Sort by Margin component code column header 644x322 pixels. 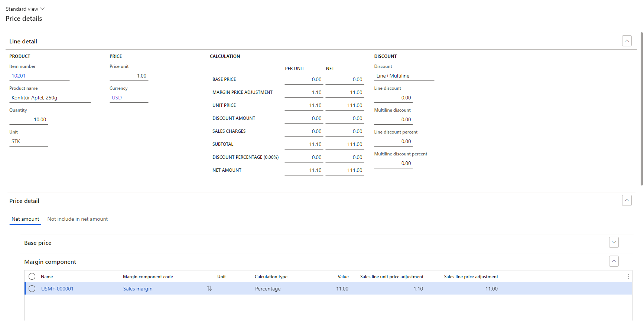(148, 277)
